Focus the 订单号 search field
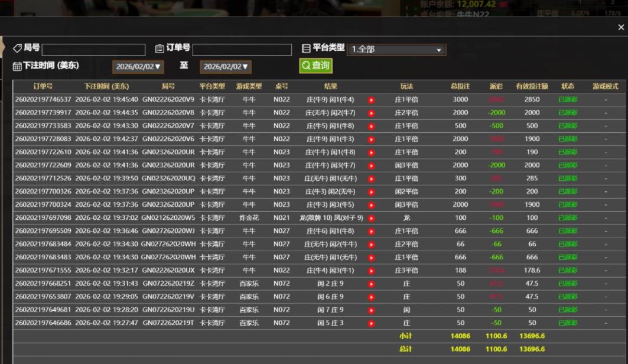This screenshot has height=364, width=628. [x=242, y=50]
